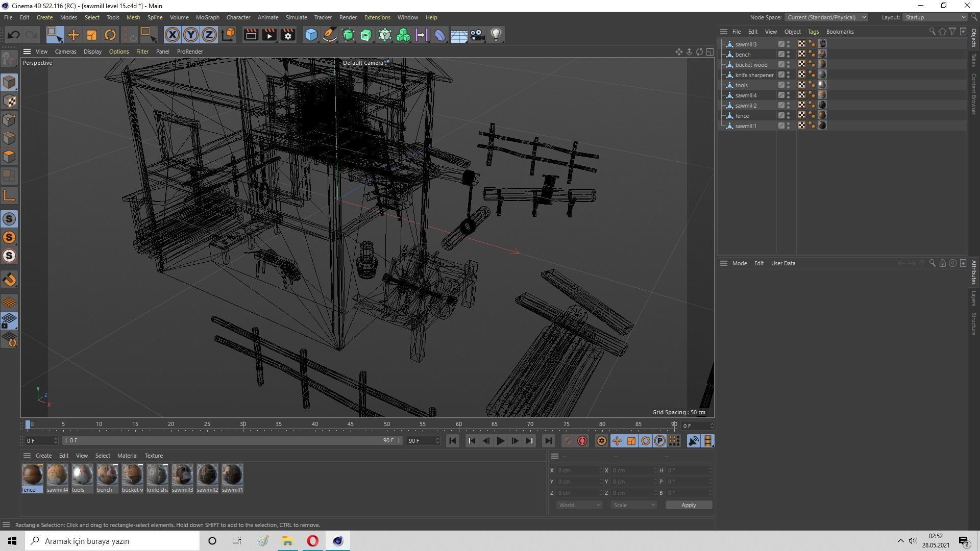Screen dimensions: 980x551
Task: Toggle X axis lock
Action: click(173, 35)
